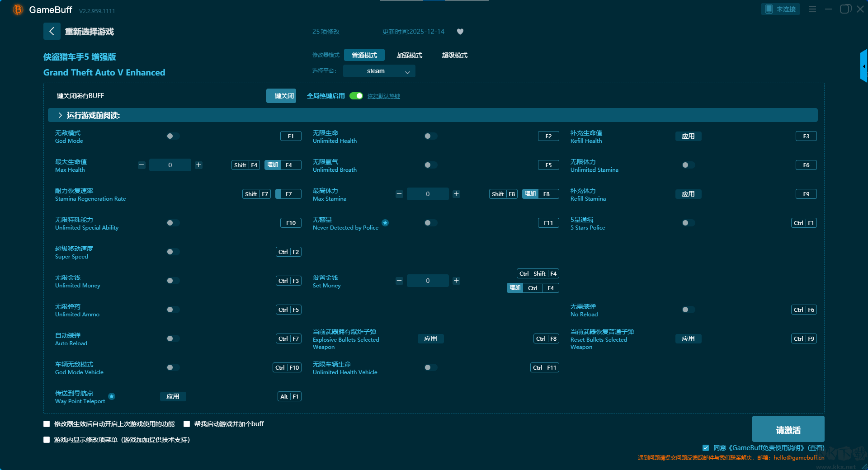This screenshot has width=868, height=470.
Task: Click the 请激活 activate button
Action: point(788,429)
